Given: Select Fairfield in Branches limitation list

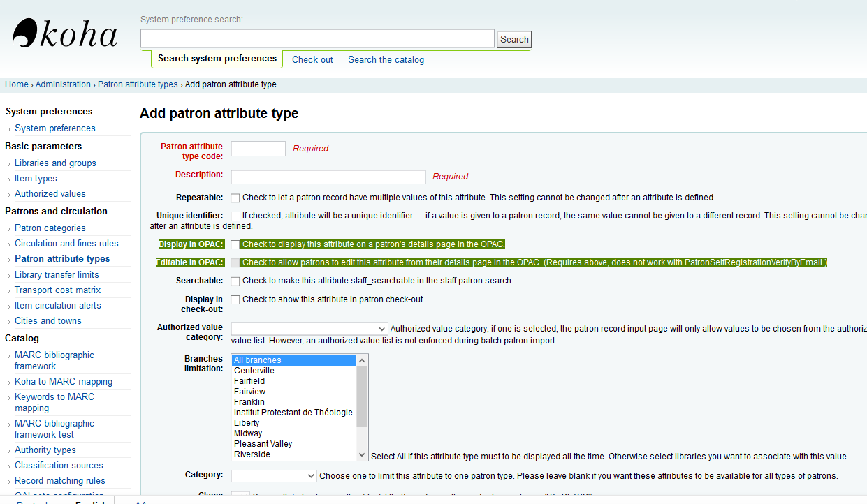Looking at the screenshot, I should 249,381.
